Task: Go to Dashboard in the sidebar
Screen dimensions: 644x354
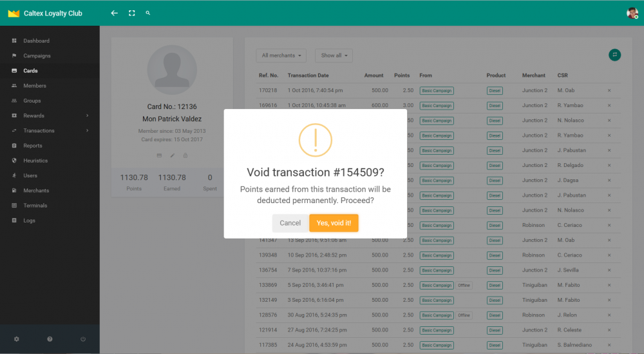Action: click(x=36, y=41)
